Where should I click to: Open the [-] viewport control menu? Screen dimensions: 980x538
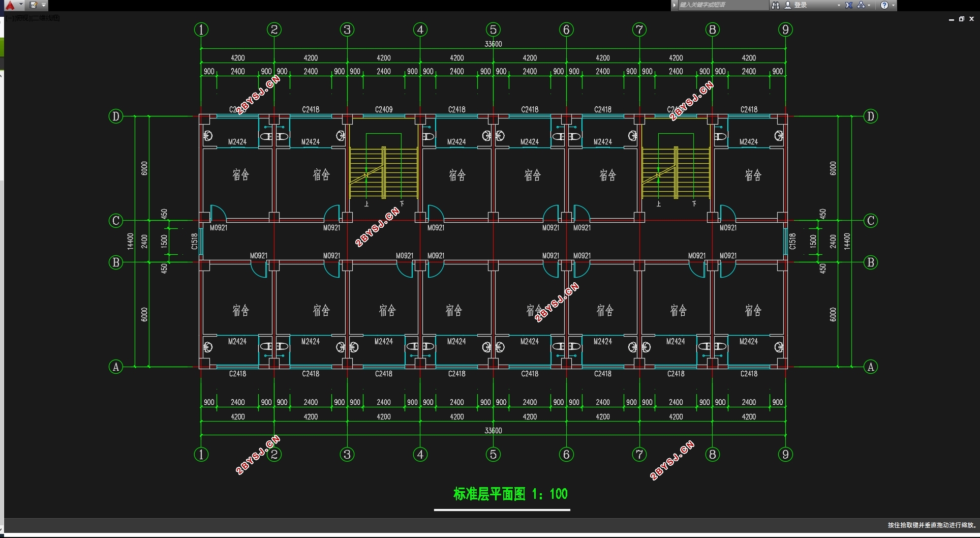tap(9, 18)
